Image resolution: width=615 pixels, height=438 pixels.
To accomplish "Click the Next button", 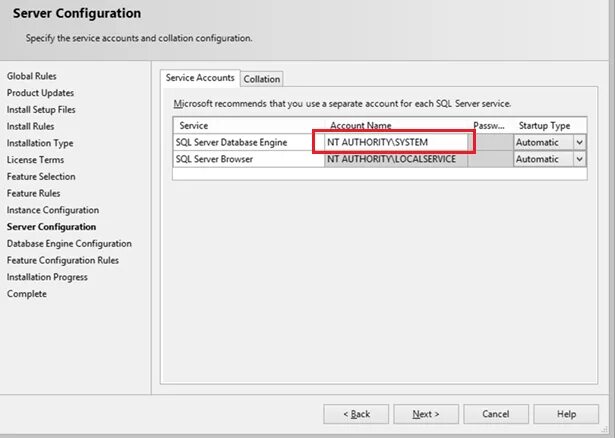I will pyautogui.click(x=426, y=414).
